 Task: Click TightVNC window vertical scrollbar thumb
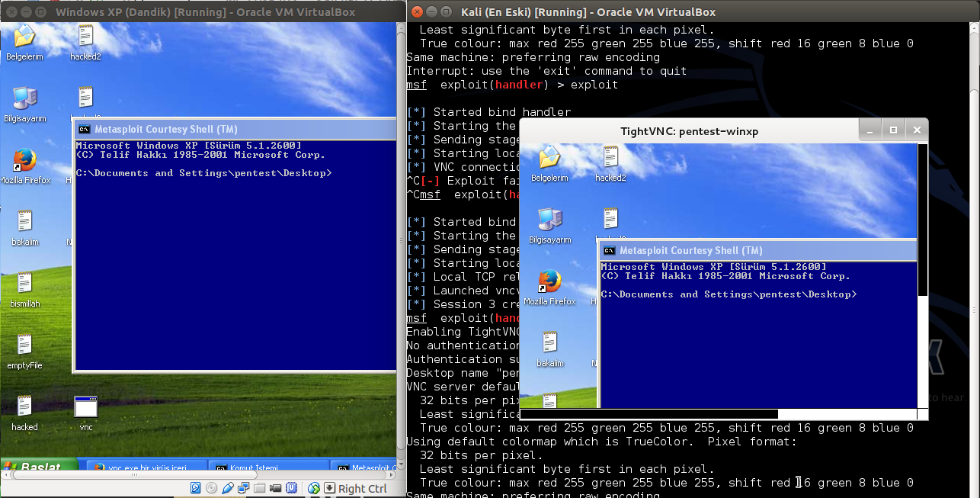coord(923,220)
